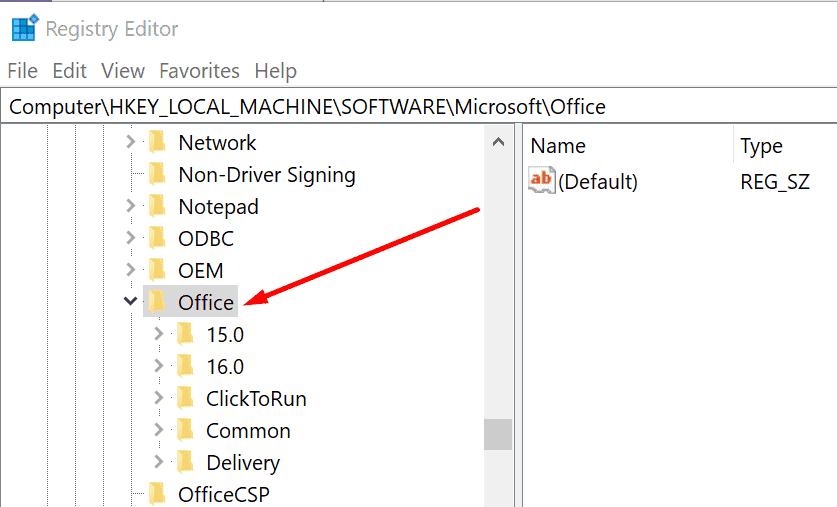
Task: Select the Office key label
Action: [206, 303]
